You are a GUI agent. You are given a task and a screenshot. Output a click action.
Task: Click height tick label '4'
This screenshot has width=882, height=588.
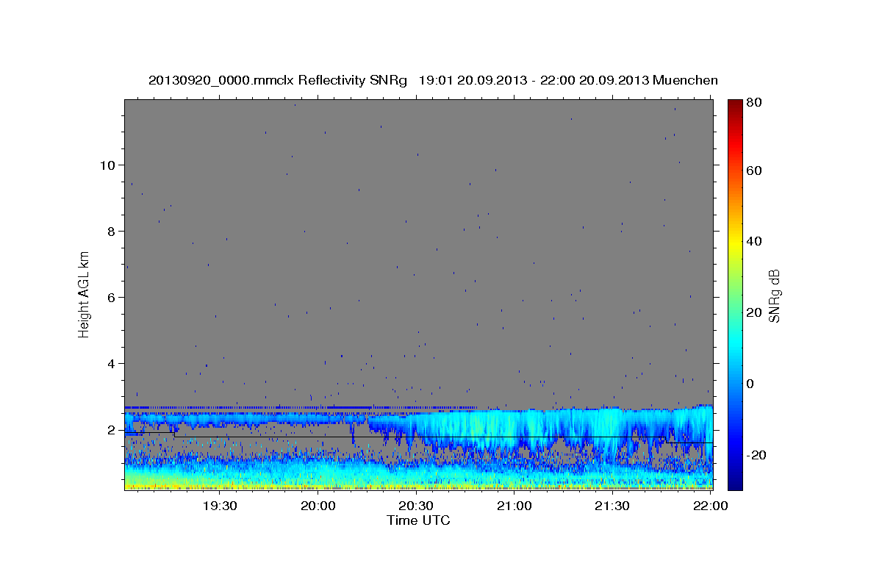(112, 364)
